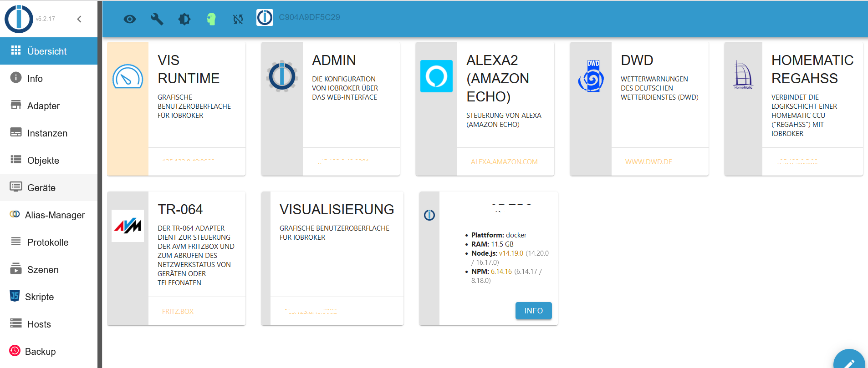Open the VISUALISIERUNG card
Screen dimensions: 868x368
[x=332, y=258]
